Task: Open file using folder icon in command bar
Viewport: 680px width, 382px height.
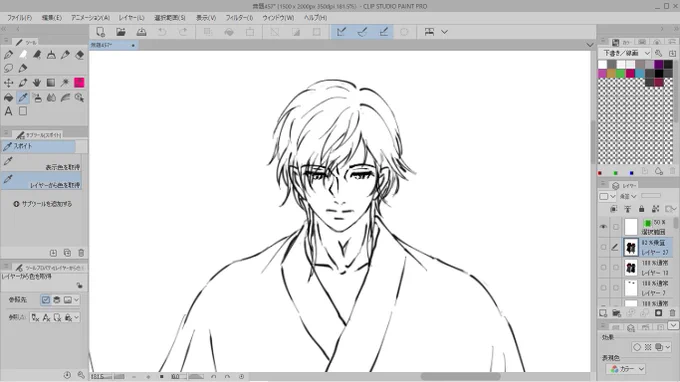Action: click(121, 32)
